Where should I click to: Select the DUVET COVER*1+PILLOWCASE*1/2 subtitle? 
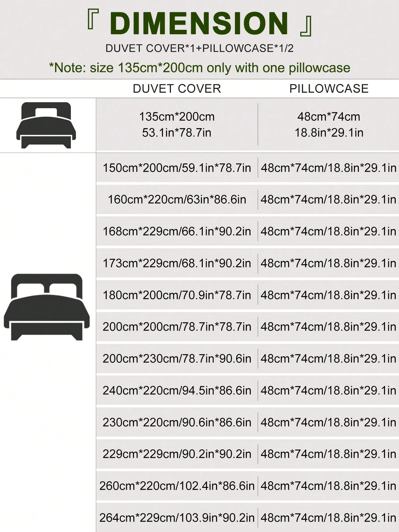click(x=199, y=48)
